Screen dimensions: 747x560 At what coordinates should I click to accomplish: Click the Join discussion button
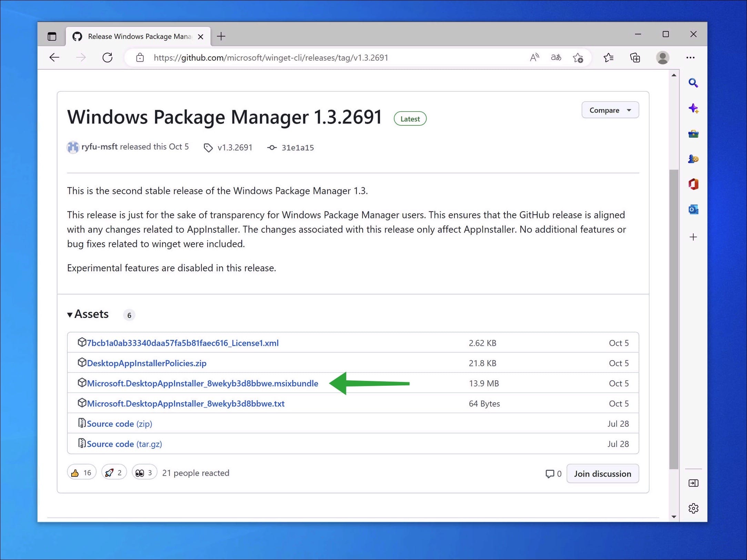pos(602,474)
